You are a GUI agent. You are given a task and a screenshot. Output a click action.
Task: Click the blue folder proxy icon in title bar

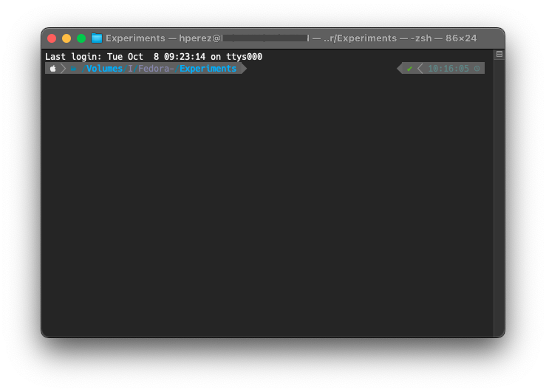(x=97, y=38)
